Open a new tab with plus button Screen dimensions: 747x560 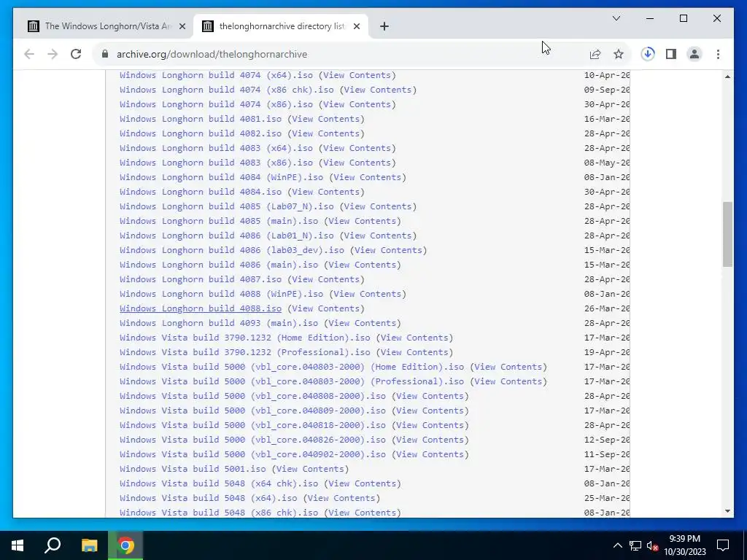click(x=384, y=26)
